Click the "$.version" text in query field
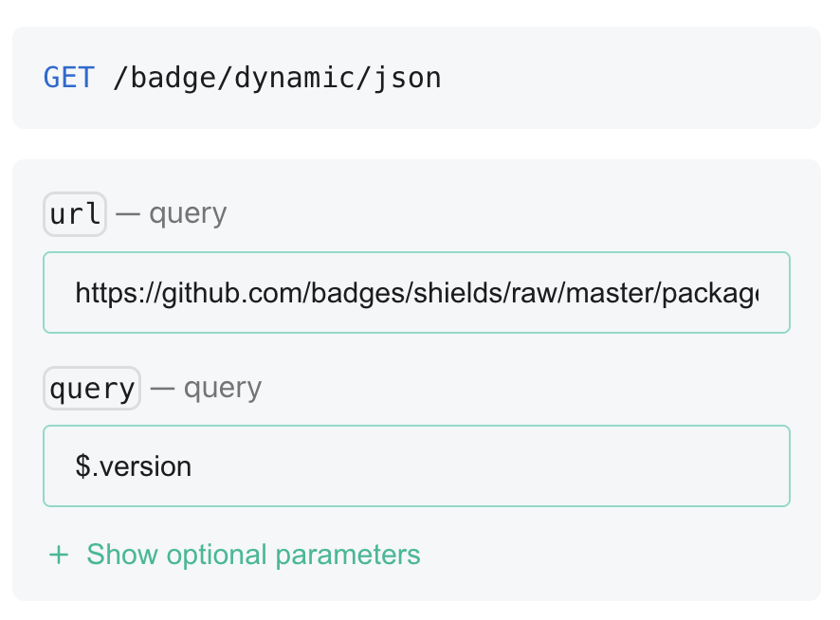 134,466
